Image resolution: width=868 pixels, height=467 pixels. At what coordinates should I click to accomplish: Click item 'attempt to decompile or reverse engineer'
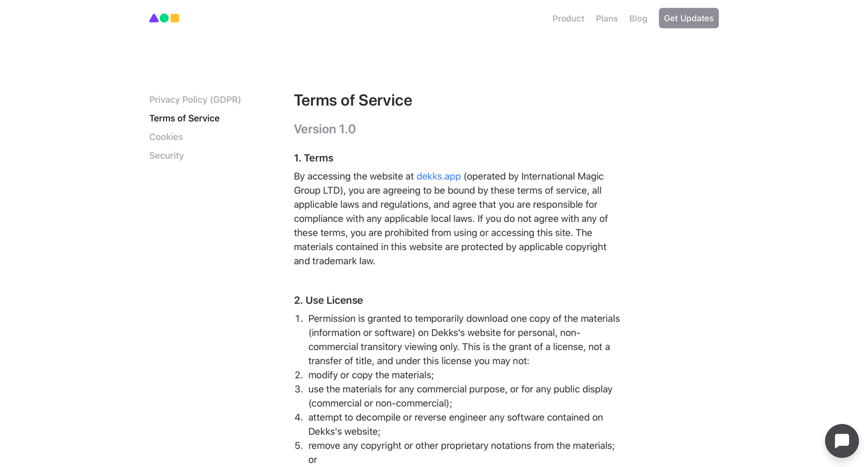tap(455, 424)
